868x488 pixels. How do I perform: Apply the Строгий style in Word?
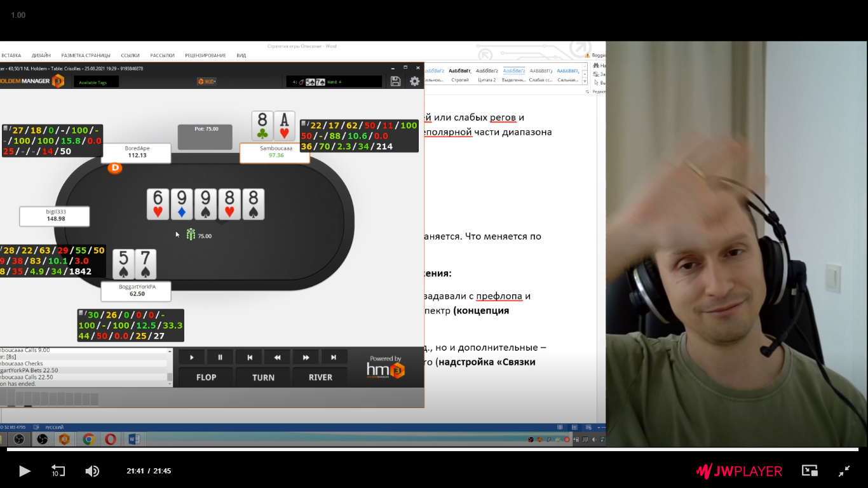(x=460, y=75)
